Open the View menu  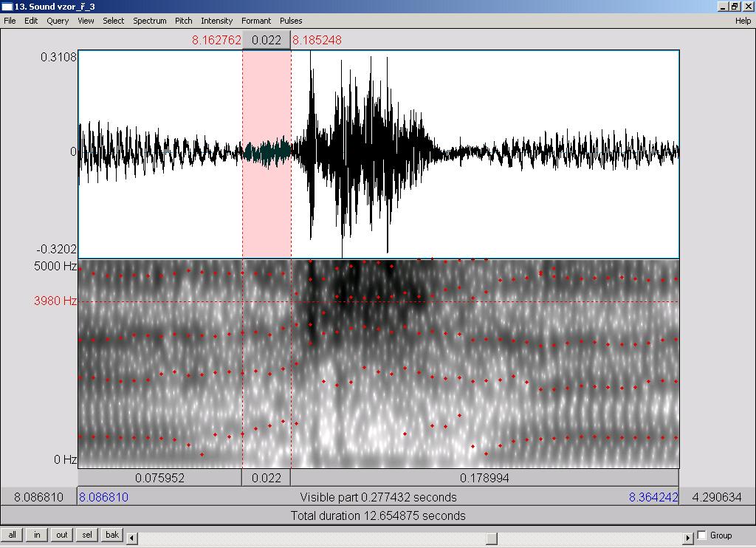point(86,21)
